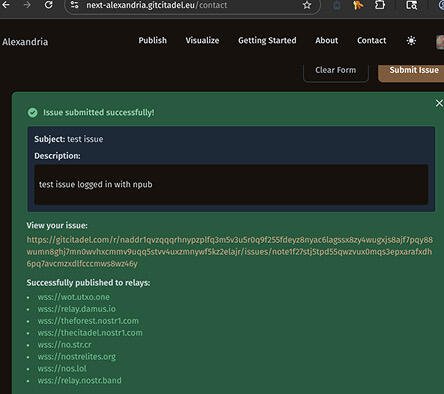Click the Clear Form button

click(336, 71)
